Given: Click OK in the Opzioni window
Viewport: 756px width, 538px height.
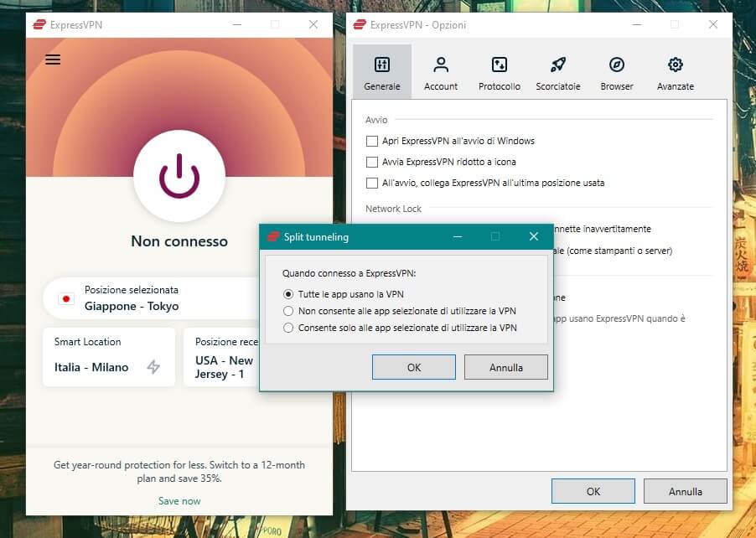Looking at the screenshot, I should pyautogui.click(x=593, y=491).
